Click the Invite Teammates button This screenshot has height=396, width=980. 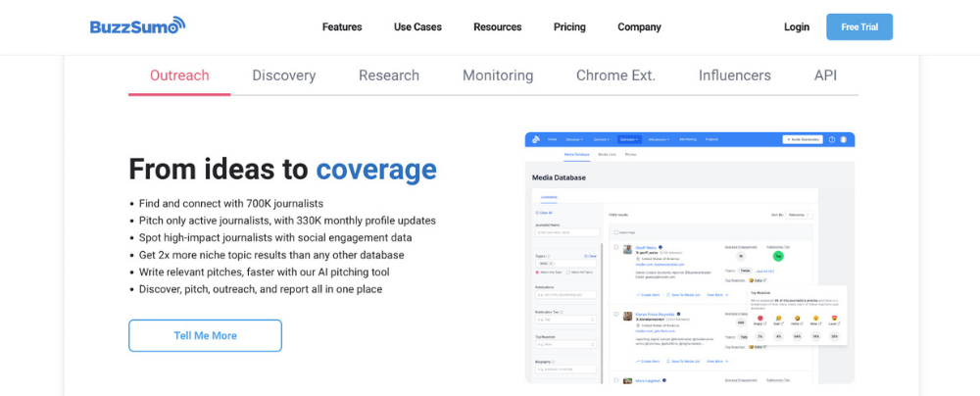pyautogui.click(x=803, y=139)
